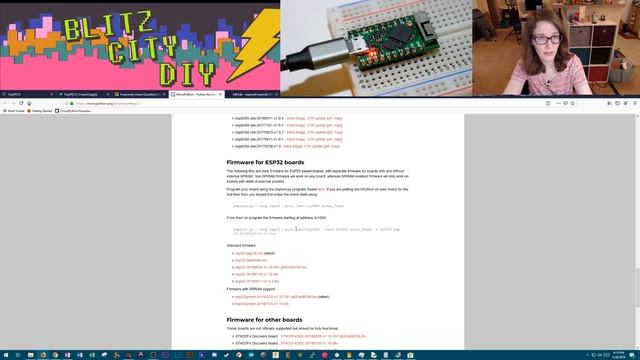
Task: Click the erase_flash esptool command block
Action: click(x=289, y=206)
